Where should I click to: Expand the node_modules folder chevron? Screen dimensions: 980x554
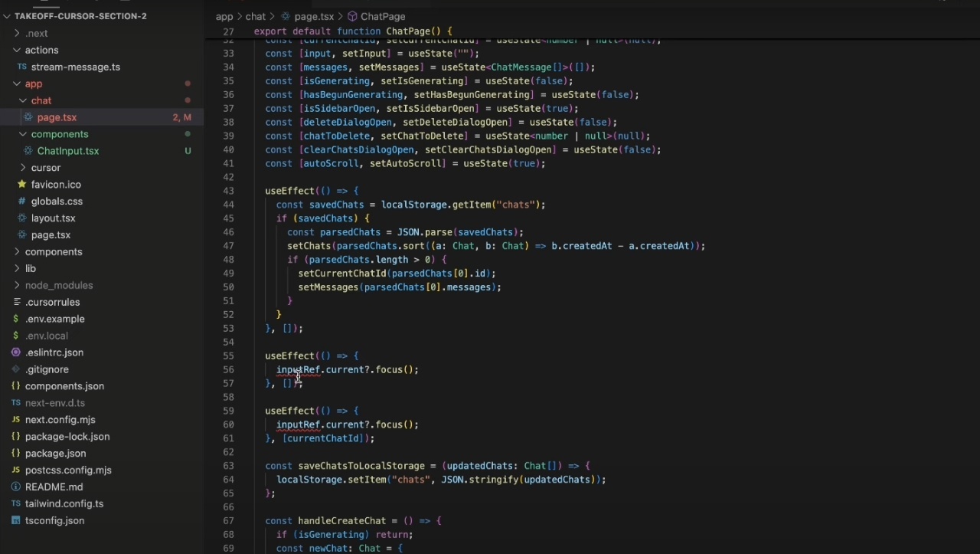(x=17, y=286)
